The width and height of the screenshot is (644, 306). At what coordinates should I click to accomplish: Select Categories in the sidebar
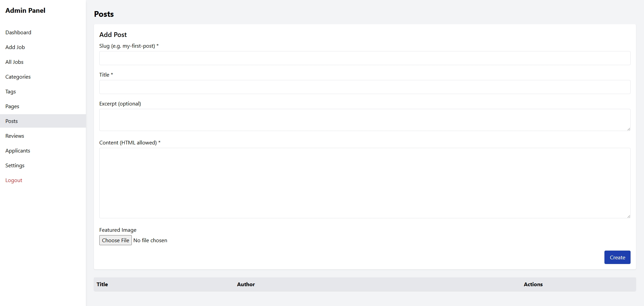click(18, 77)
